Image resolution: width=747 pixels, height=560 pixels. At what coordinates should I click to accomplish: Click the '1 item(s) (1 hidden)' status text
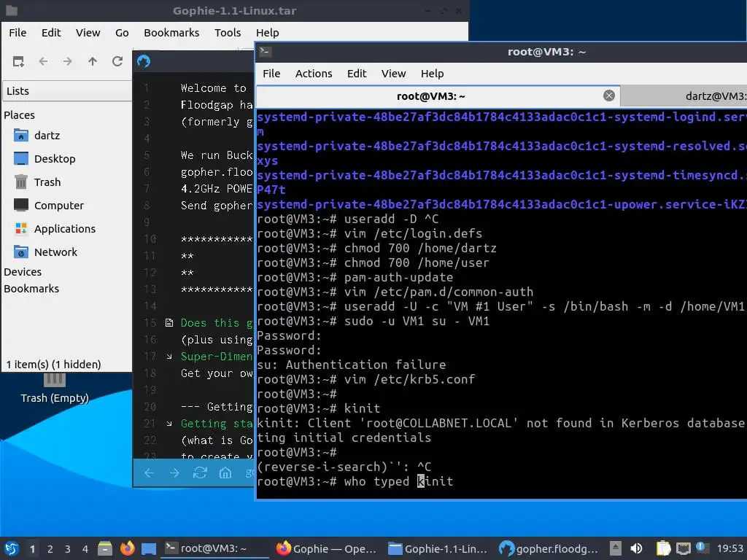(53, 365)
